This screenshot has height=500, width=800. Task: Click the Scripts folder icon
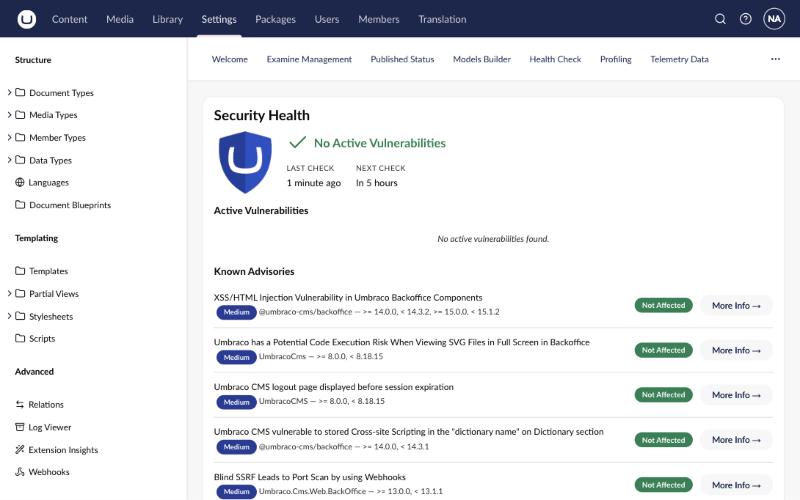coord(20,338)
